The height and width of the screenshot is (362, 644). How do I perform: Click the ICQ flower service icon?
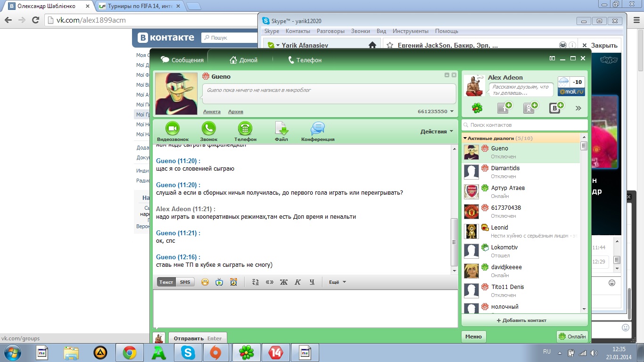coord(478,108)
